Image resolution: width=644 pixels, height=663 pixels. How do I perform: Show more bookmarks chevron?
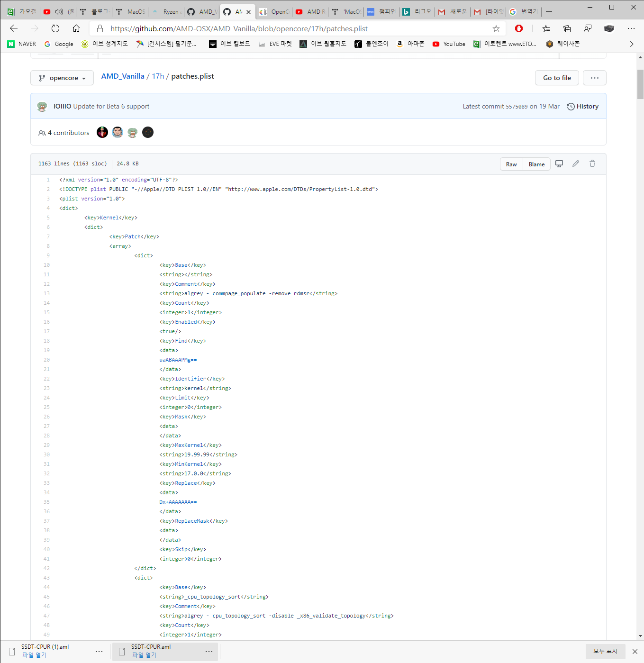point(631,44)
